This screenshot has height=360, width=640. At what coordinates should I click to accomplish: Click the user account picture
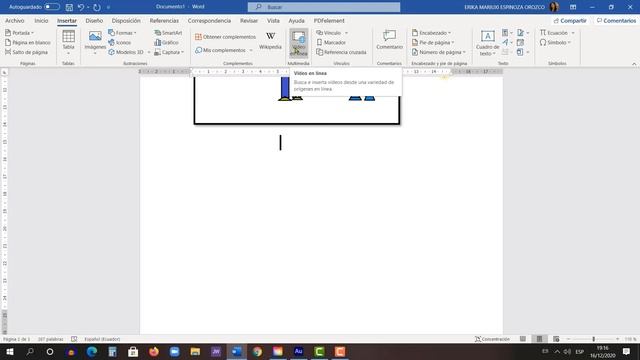(x=554, y=7)
